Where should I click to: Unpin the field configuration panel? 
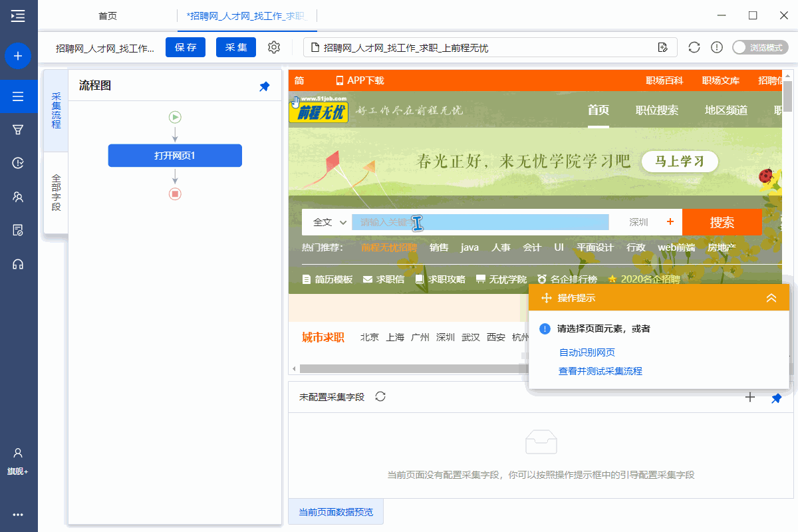pos(776,398)
